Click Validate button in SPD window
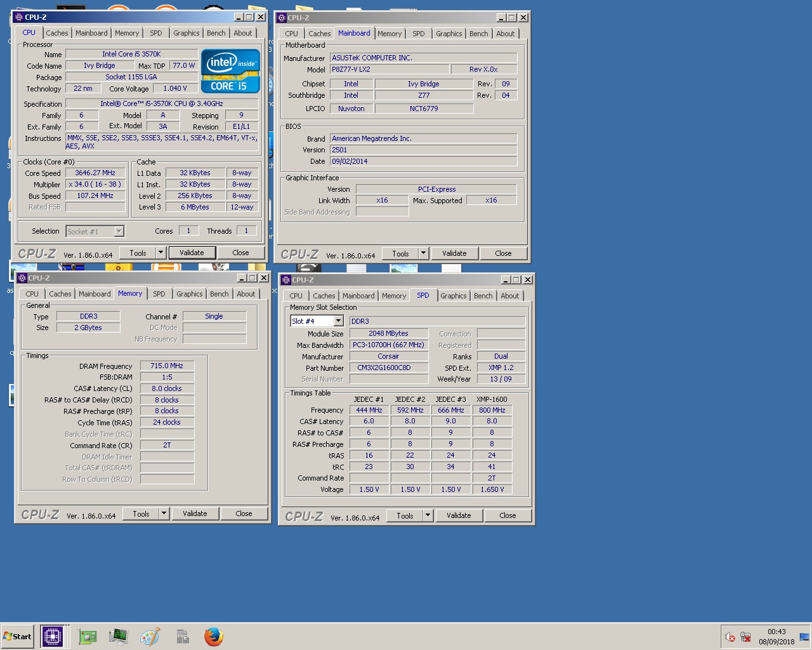812x650 pixels. click(x=459, y=515)
